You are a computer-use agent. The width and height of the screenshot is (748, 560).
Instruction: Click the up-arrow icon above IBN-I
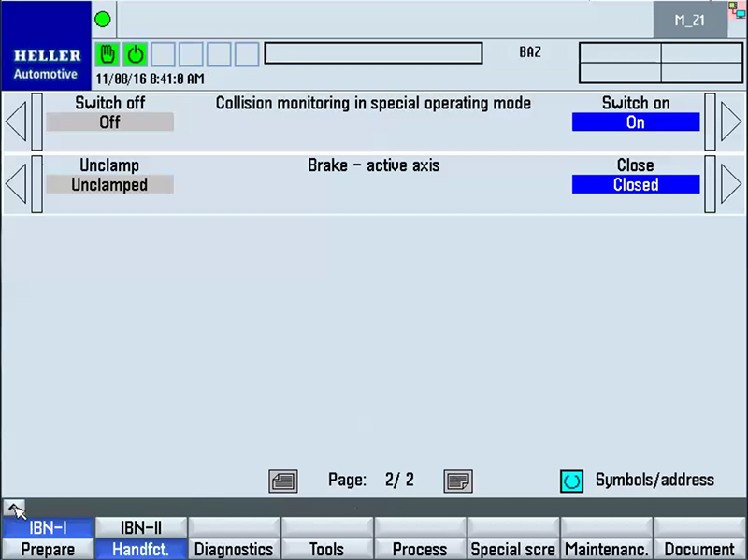point(16,510)
